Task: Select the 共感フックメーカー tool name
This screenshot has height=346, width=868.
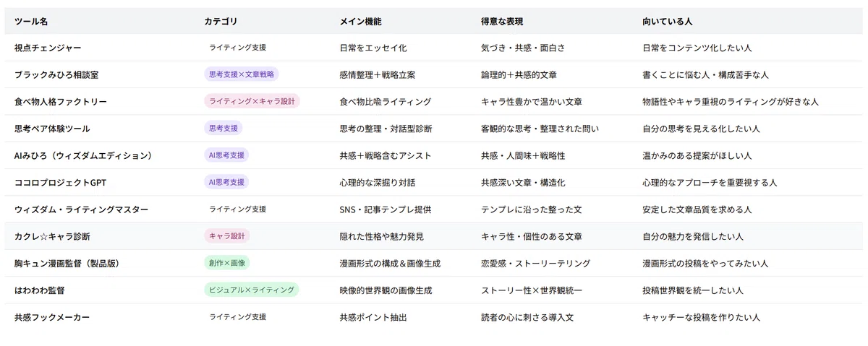Action: (x=52, y=317)
